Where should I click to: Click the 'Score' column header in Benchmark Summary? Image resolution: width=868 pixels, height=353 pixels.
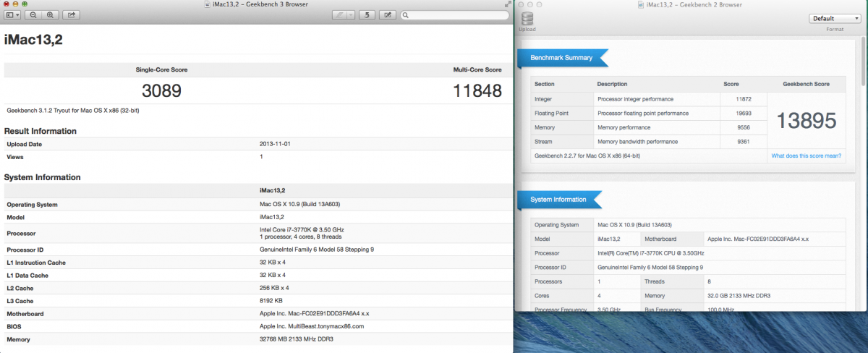[731, 84]
